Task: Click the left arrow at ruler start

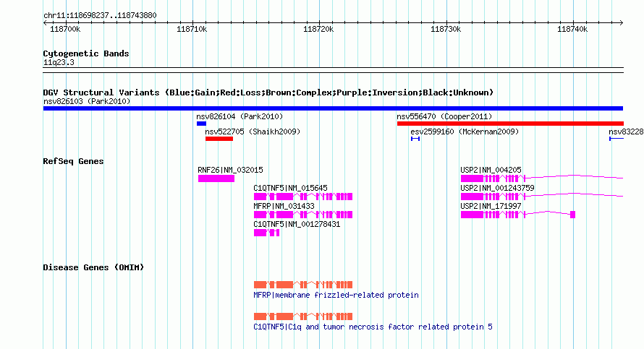Action: tap(45, 23)
